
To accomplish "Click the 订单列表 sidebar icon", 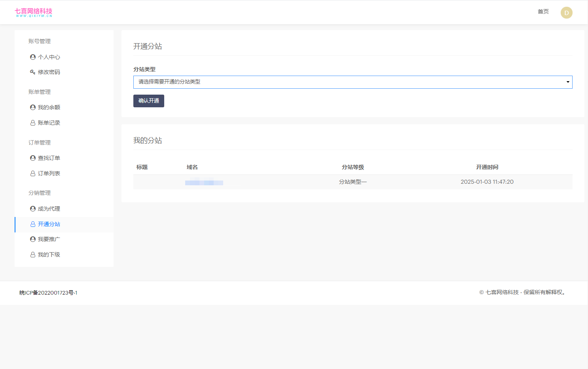I will coord(33,173).
